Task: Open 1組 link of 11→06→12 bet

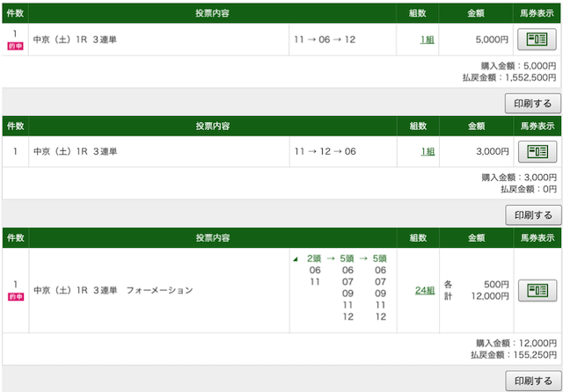Action: pyautogui.click(x=427, y=40)
